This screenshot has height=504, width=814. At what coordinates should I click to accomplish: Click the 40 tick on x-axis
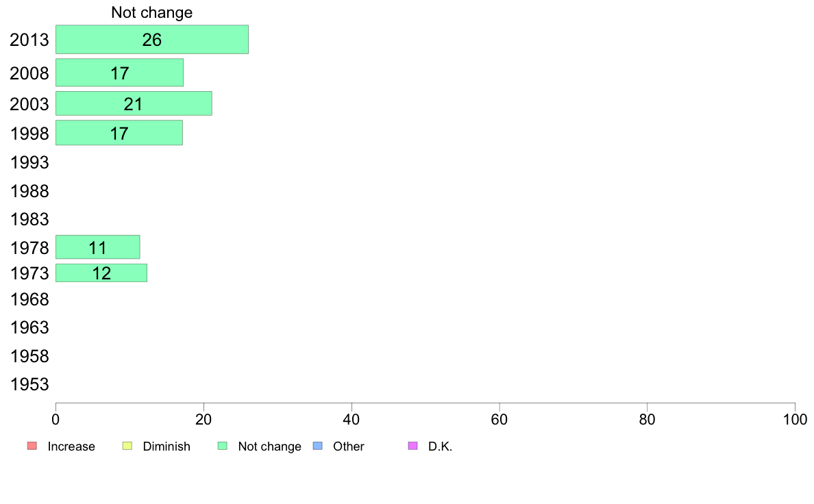click(351, 419)
